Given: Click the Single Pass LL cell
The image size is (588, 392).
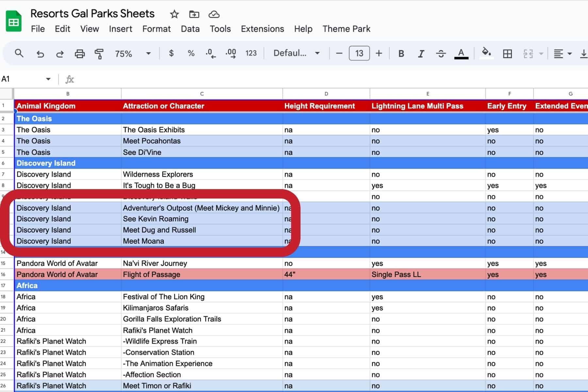Looking at the screenshot, I should coord(428,274).
